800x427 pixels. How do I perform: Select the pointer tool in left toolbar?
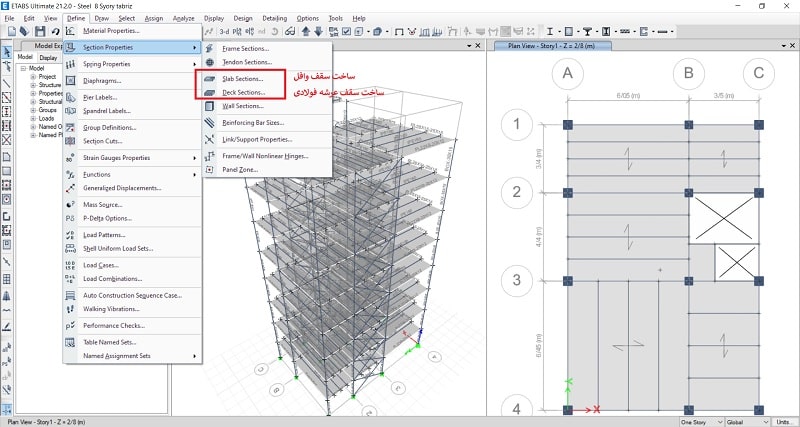pyautogui.click(x=7, y=51)
